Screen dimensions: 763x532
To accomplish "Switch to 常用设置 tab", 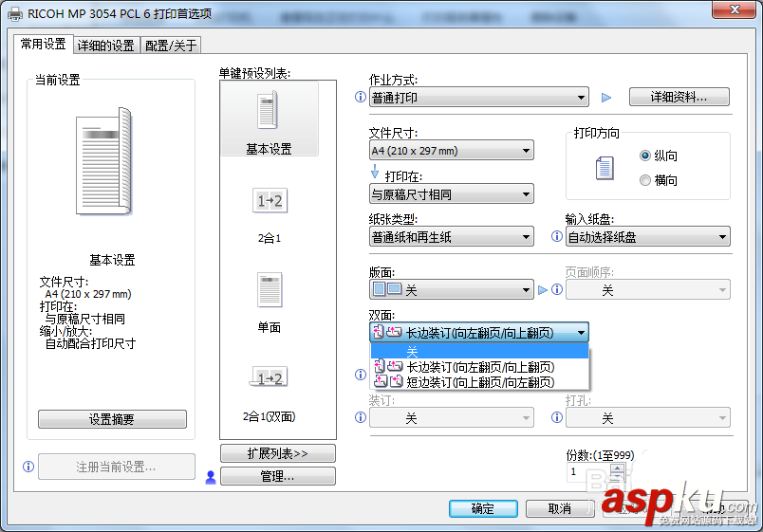I will (x=44, y=45).
